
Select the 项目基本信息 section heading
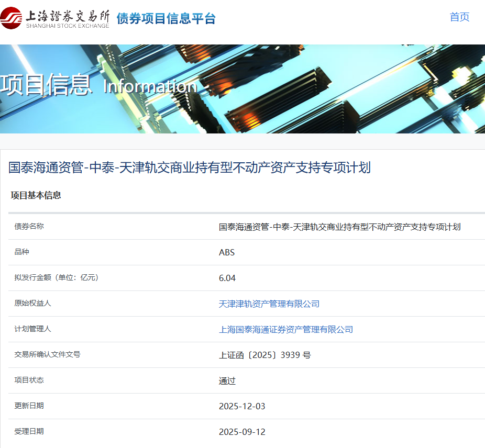point(36,195)
